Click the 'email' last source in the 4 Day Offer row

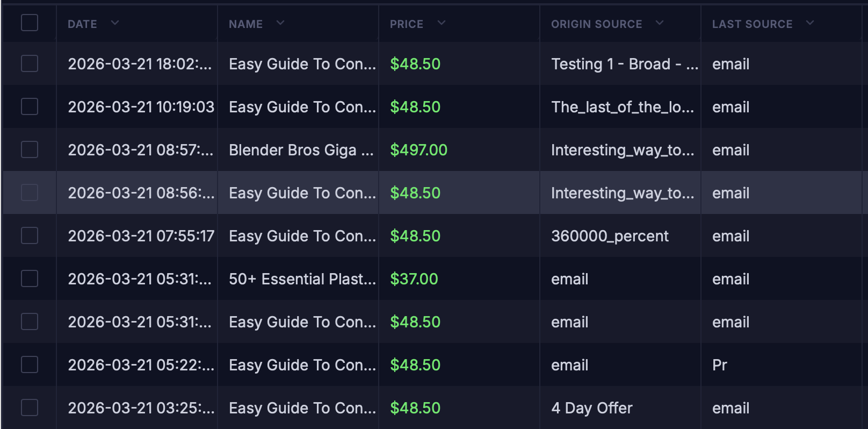731,408
